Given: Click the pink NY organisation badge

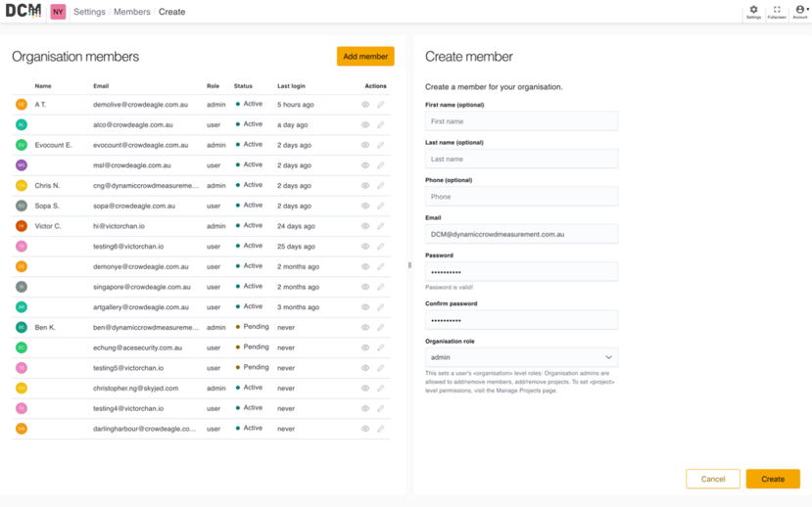Looking at the screenshot, I should (58, 12).
